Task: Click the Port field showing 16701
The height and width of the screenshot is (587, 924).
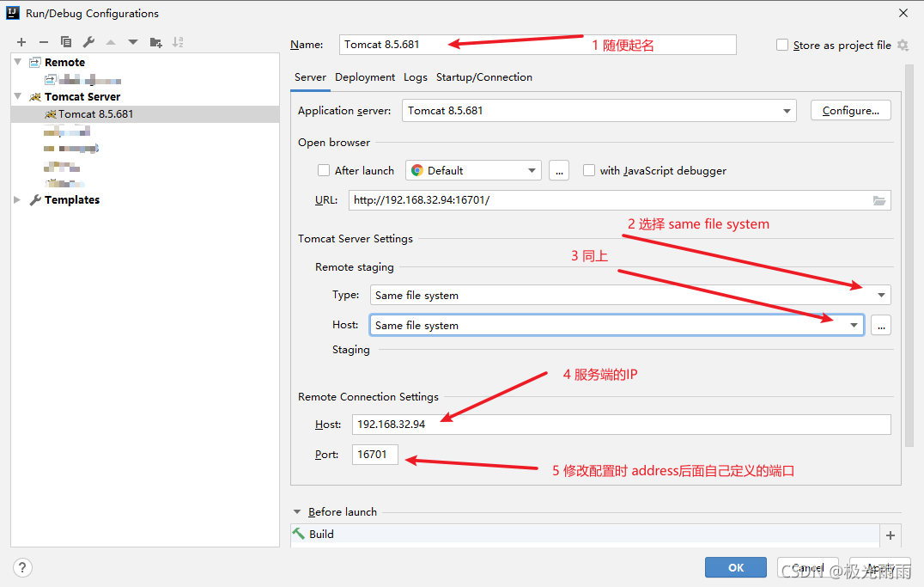Action: (374, 455)
